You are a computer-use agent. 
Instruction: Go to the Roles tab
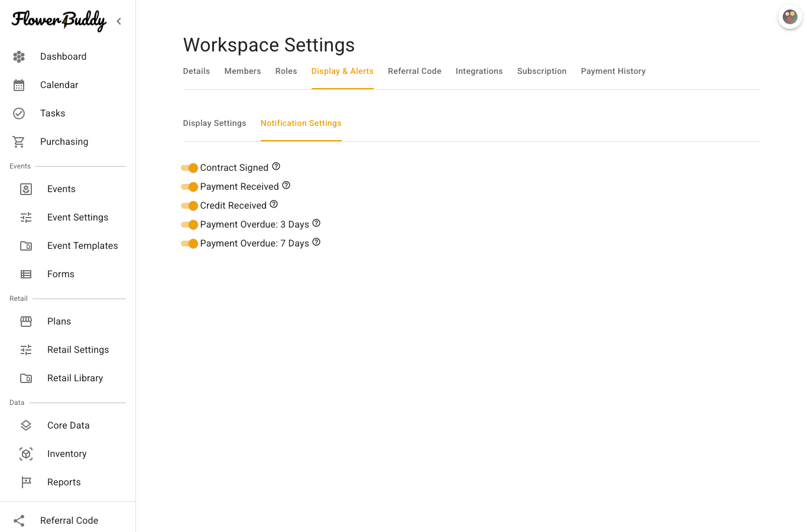(286, 71)
